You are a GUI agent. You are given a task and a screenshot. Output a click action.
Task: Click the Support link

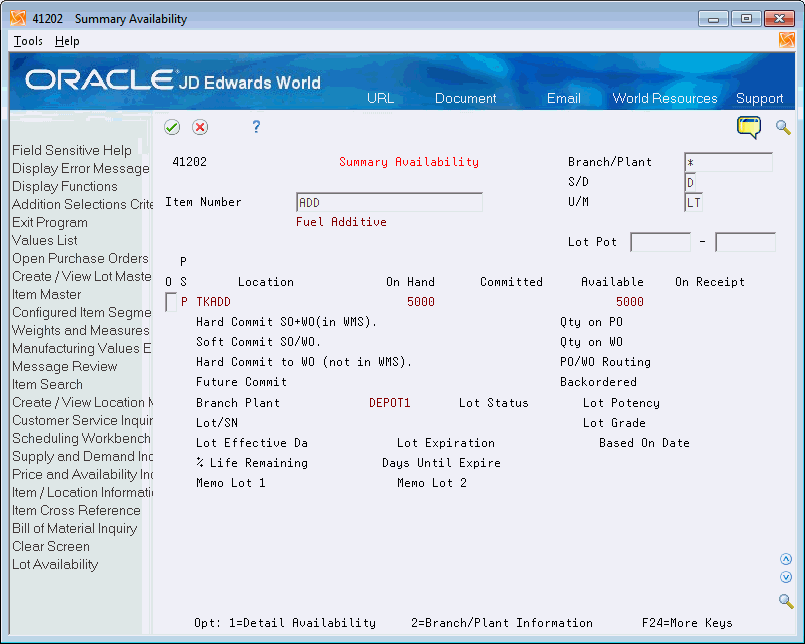759,98
